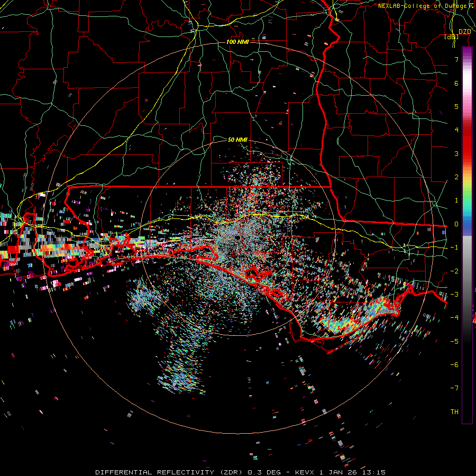Click the "-1" value on the color scale
The image size is (476, 476).
(454, 248)
